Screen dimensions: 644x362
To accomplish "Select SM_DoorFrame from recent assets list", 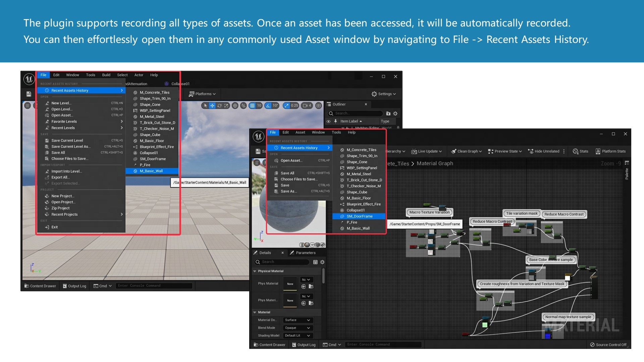I will (x=359, y=216).
